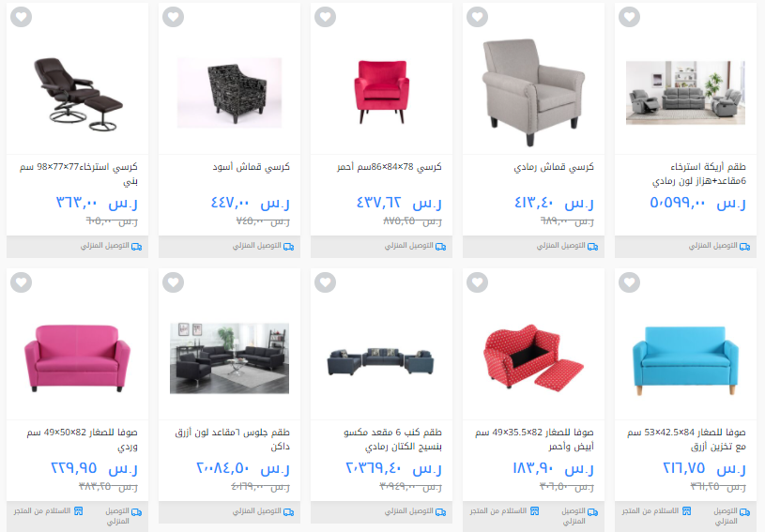Favorite the brown recliner chair with heart icon
The width and height of the screenshot is (765, 532).
pyautogui.click(x=21, y=17)
